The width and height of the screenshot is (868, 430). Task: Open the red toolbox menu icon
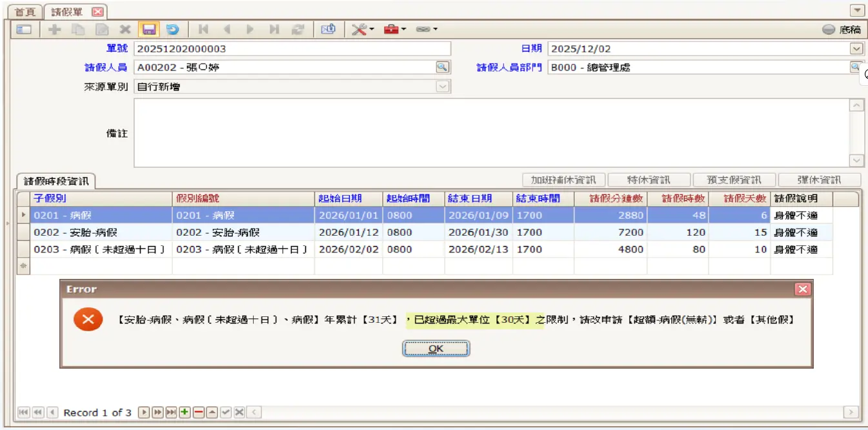coord(394,29)
